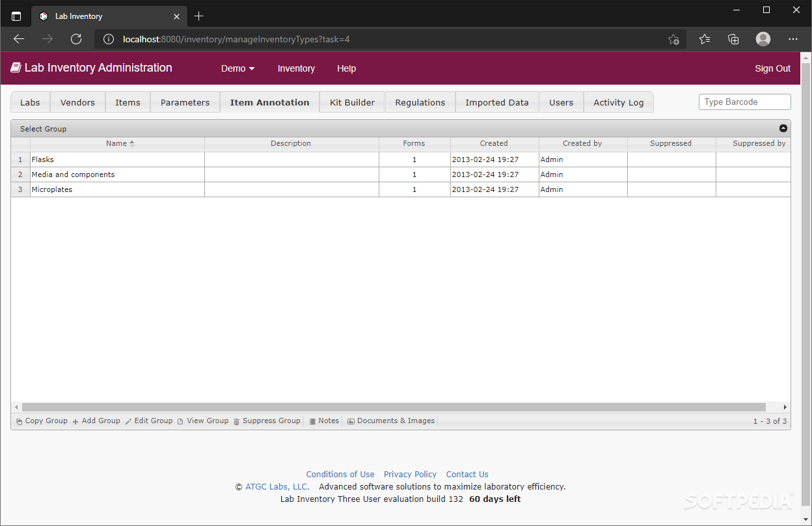Click the Copy Group button
The image size is (812, 526).
pyautogui.click(x=42, y=421)
